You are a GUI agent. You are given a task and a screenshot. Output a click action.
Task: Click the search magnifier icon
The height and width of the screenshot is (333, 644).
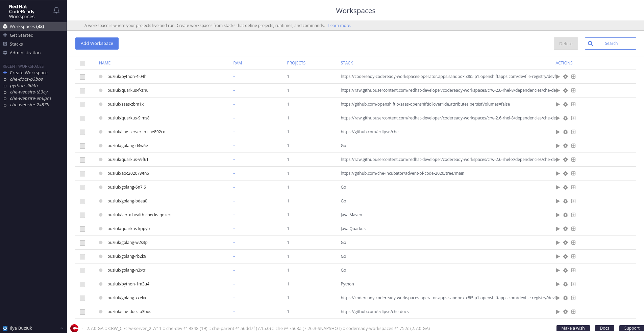point(590,44)
